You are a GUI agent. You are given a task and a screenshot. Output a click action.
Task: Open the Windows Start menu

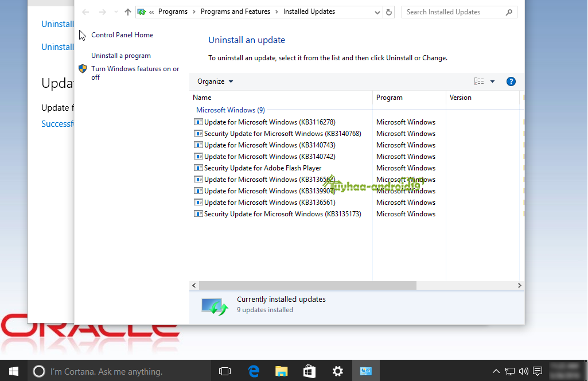tap(14, 371)
